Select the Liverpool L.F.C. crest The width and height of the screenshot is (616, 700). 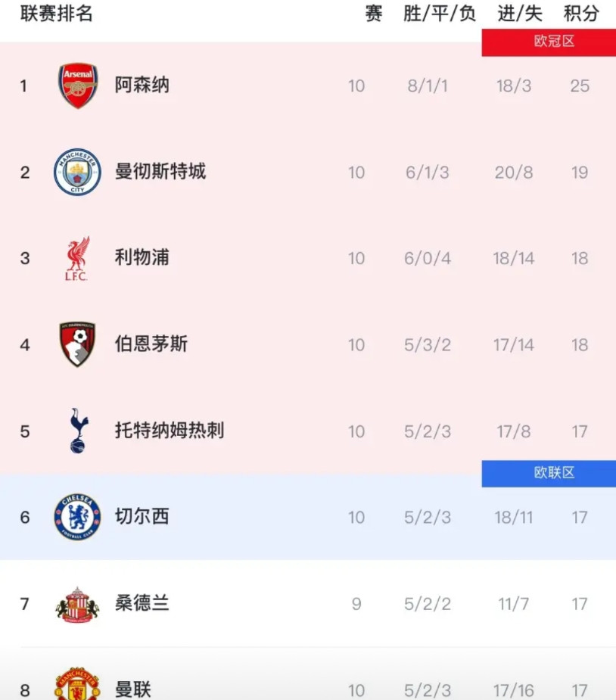click(x=78, y=258)
